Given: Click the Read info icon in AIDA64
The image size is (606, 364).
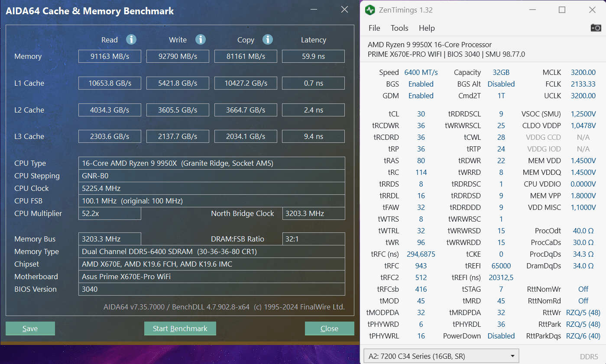Looking at the screenshot, I should tap(131, 39).
